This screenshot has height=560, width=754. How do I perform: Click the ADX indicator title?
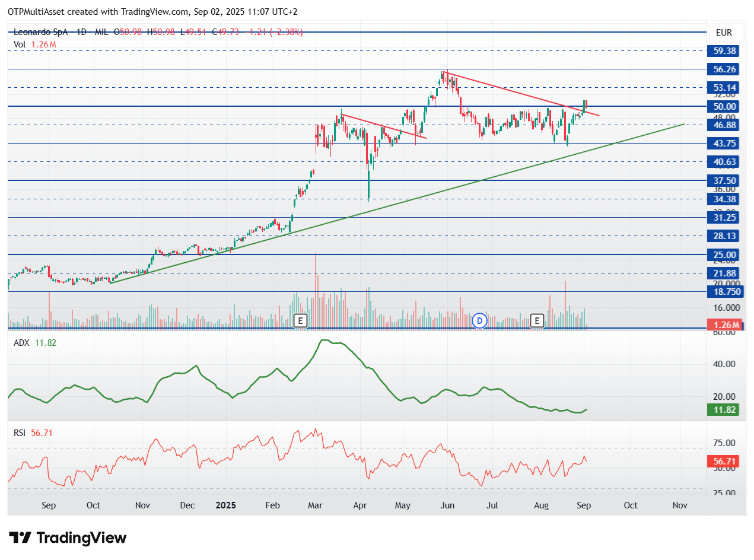pyautogui.click(x=21, y=343)
